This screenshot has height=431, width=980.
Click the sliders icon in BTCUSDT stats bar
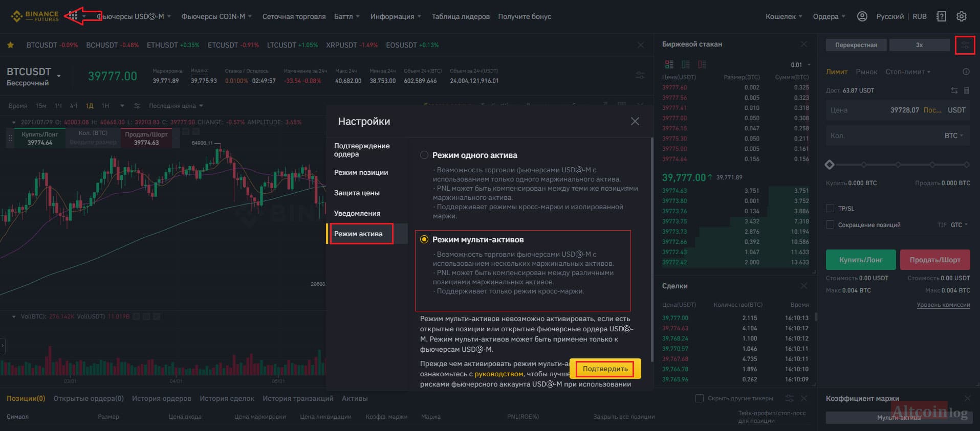point(640,75)
